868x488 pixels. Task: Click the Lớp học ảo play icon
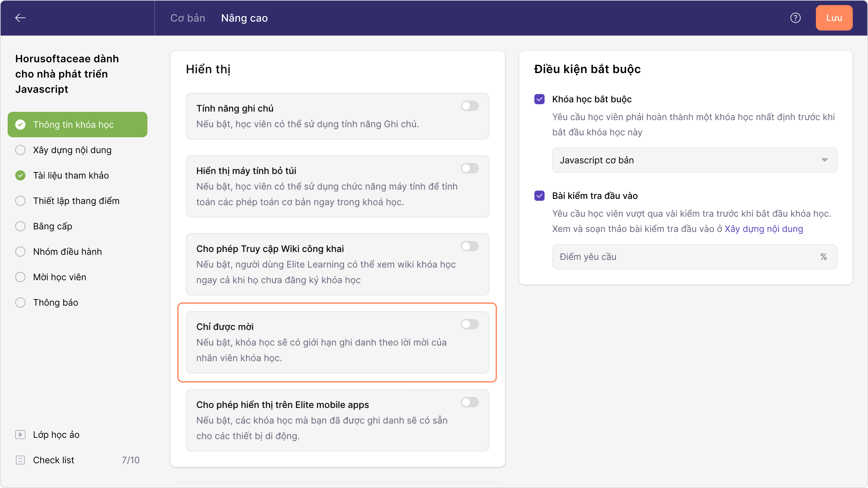pyautogui.click(x=20, y=435)
